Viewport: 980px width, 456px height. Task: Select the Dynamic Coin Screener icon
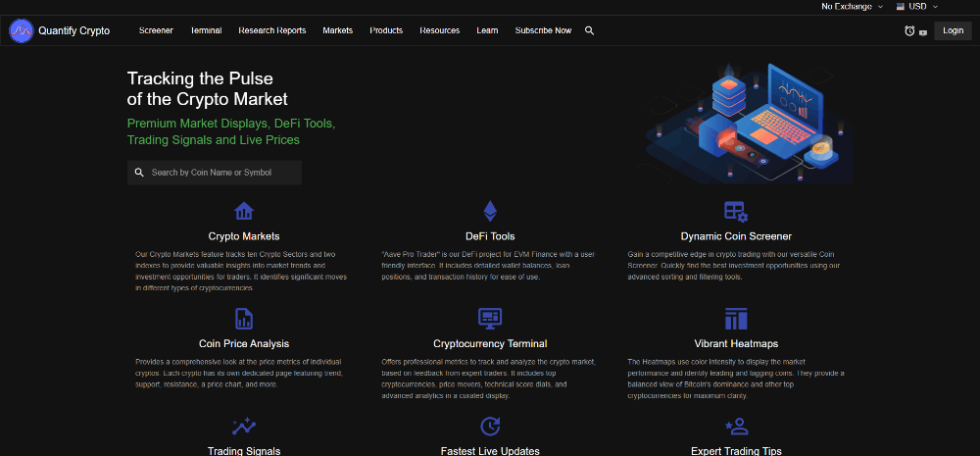735,211
